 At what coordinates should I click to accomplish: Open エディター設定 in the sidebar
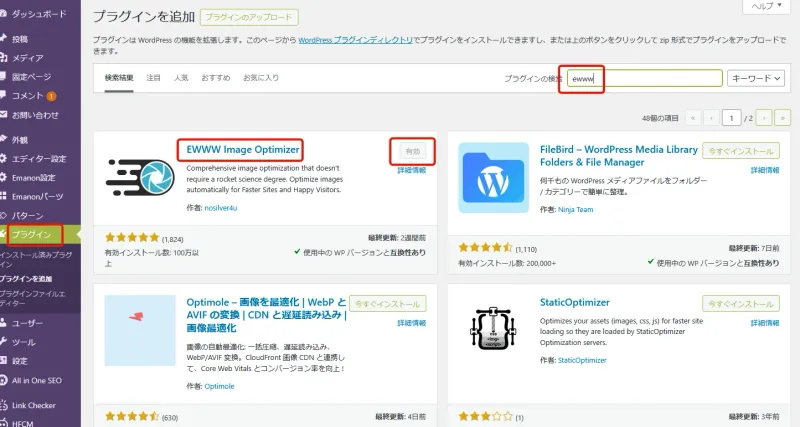[x=39, y=159]
